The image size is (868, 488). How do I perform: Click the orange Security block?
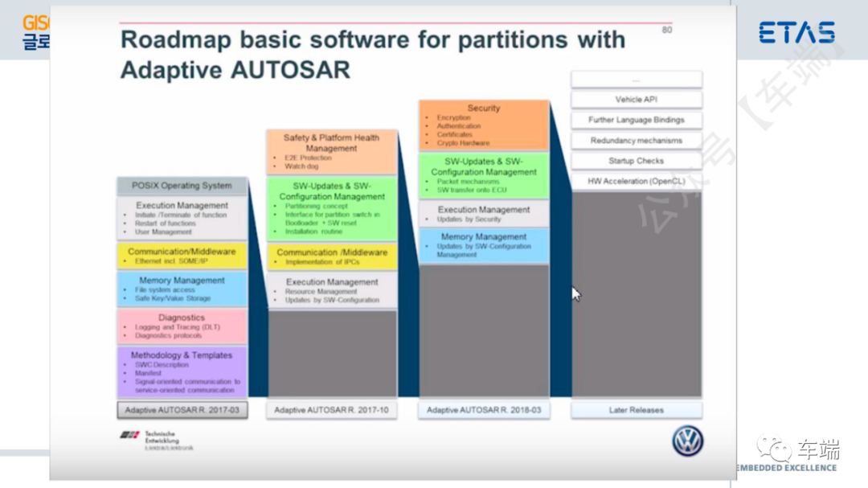[x=484, y=125]
